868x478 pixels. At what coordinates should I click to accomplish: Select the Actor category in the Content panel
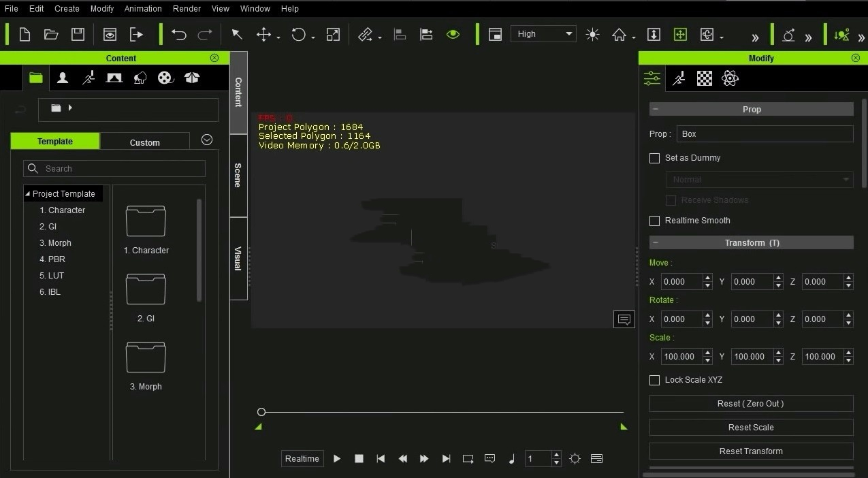pyautogui.click(x=62, y=78)
